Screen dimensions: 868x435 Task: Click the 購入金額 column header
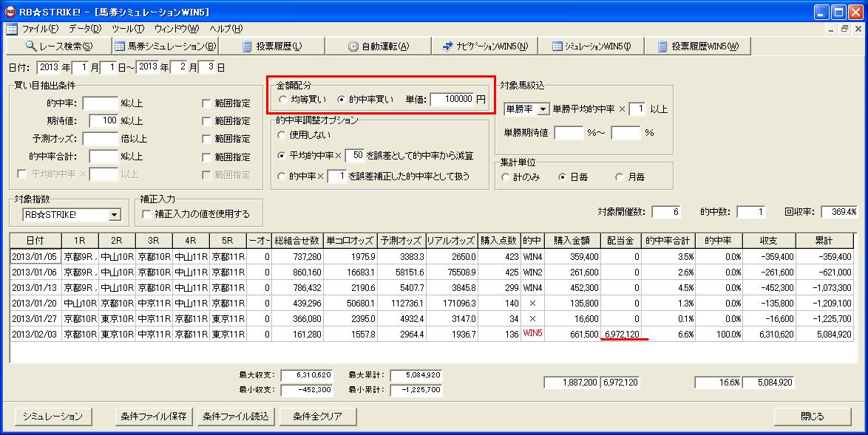572,241
